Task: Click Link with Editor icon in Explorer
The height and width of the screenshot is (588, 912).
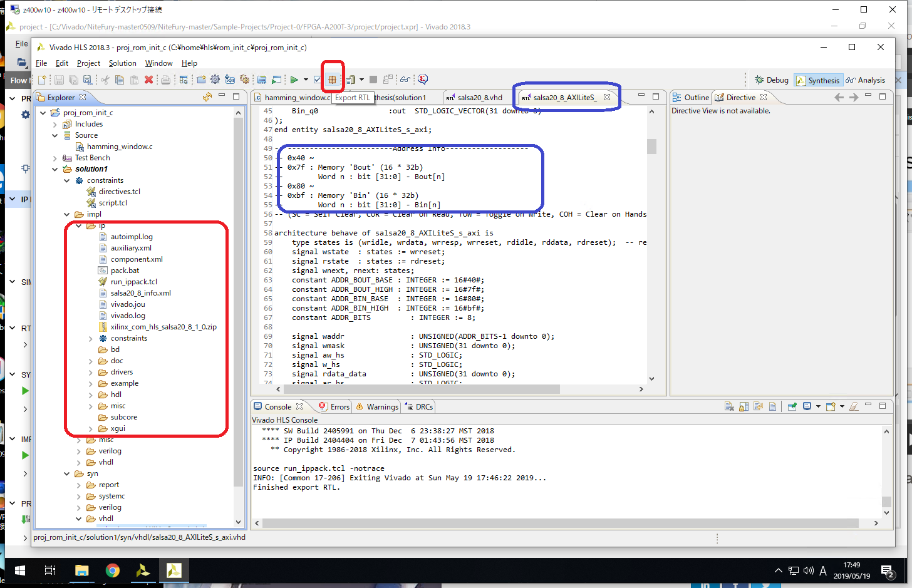Action: [x=207, y=97]
